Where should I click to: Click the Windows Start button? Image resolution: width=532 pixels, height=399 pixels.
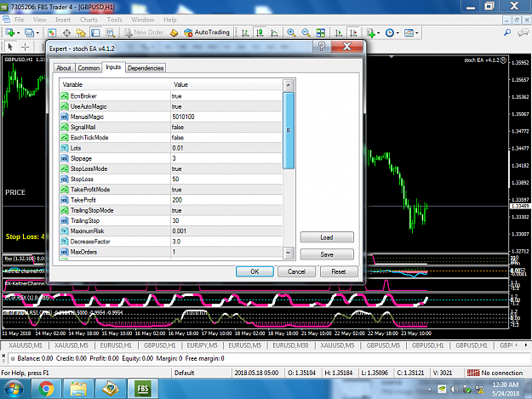click(14, 389)
